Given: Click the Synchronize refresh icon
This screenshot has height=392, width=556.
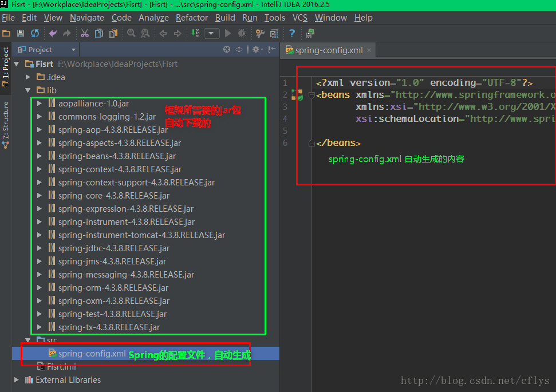Looking at the screenshot, I should click(35, 33).
